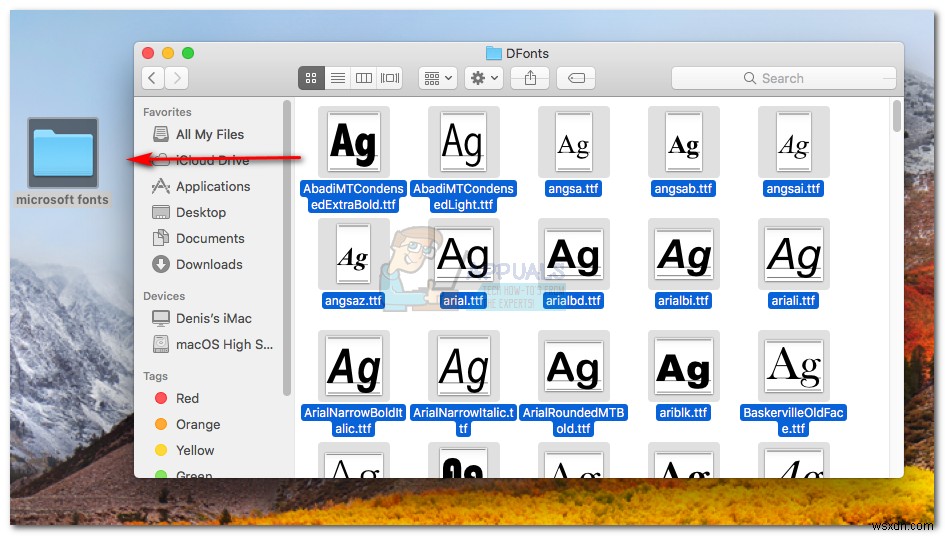Select the microsoft fonts desktop folder
Screen dimensions: 945x536
click(x=63, y=153)
